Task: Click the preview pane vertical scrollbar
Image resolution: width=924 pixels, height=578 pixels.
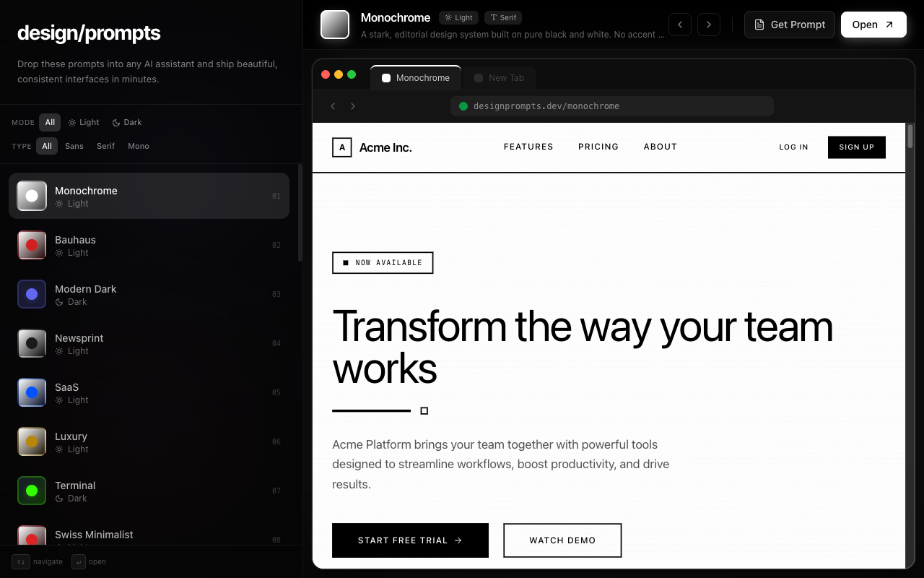Action: click(910, 137)
